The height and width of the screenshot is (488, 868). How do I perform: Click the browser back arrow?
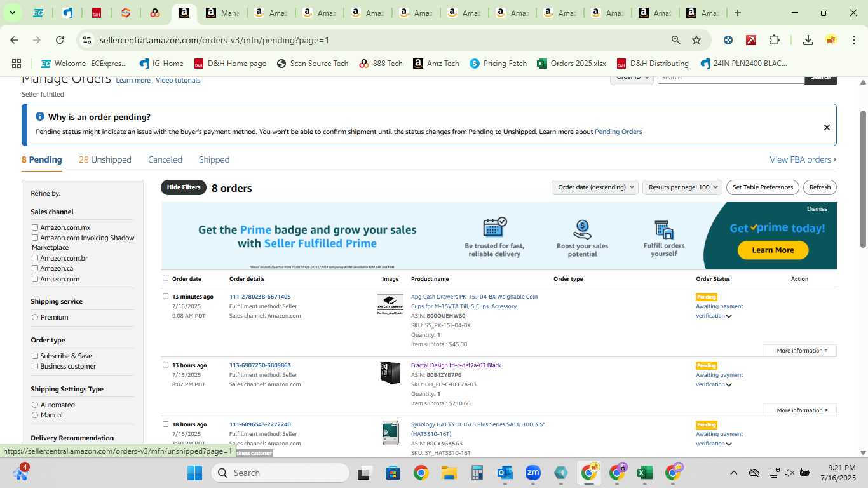14,40
